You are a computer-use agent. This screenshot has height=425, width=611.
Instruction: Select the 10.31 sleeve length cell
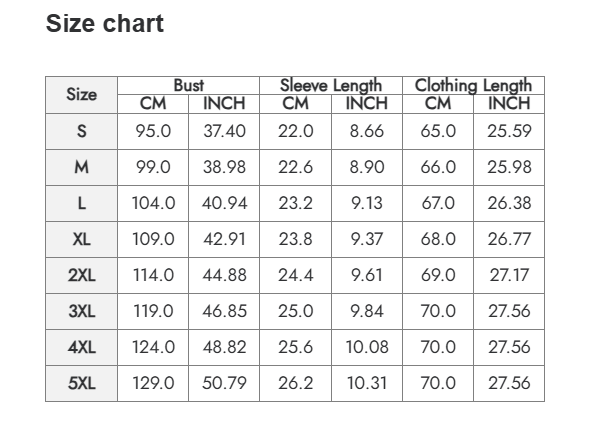point(366,383)
